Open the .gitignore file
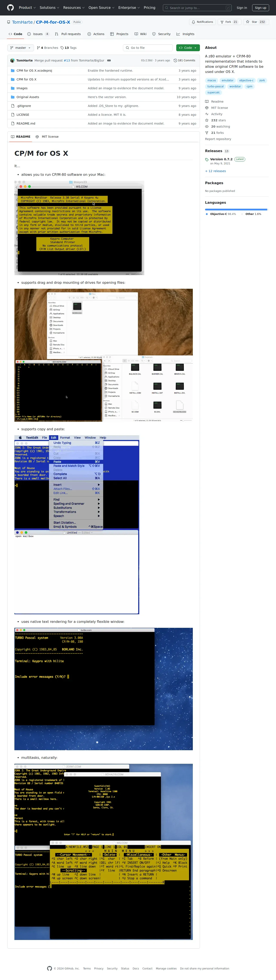Viewport: 276px width, 980px height. [x=24, y=106]
